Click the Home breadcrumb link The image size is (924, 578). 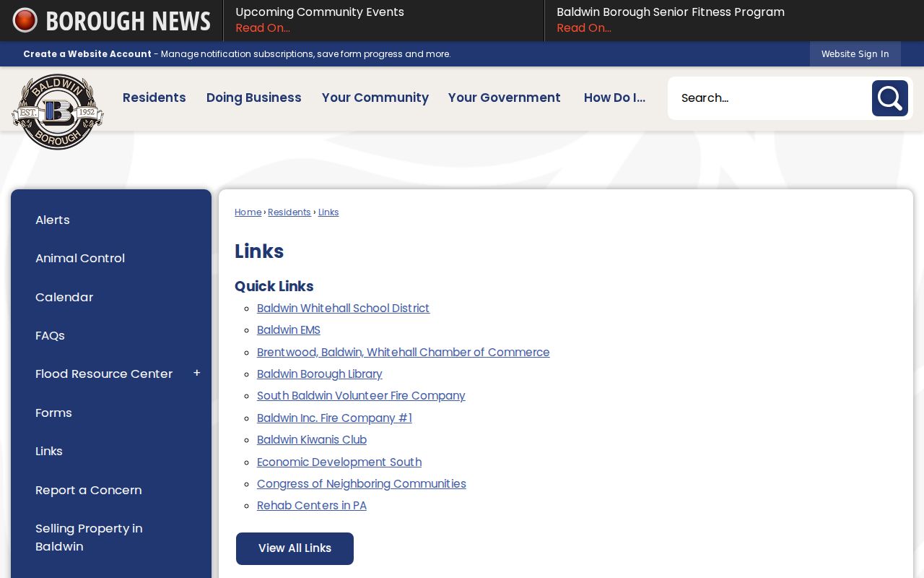click(248, 212)
